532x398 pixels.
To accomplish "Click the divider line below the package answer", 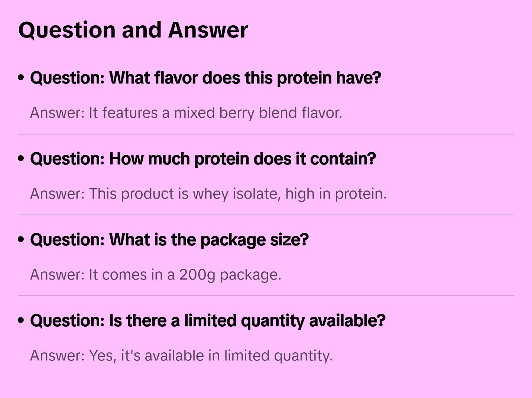I will click(266, 296).
